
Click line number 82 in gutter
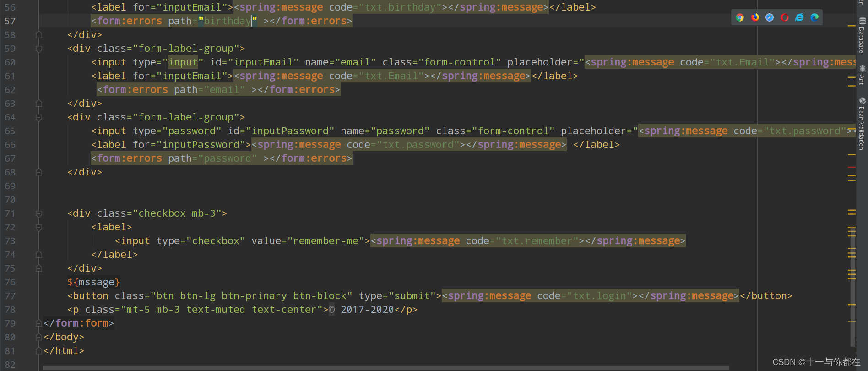(10, 365)
